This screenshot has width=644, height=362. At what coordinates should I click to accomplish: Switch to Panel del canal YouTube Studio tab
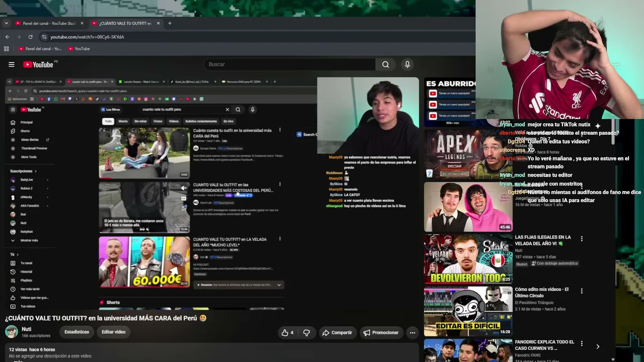pyautogui.click(x=48, y=23)
